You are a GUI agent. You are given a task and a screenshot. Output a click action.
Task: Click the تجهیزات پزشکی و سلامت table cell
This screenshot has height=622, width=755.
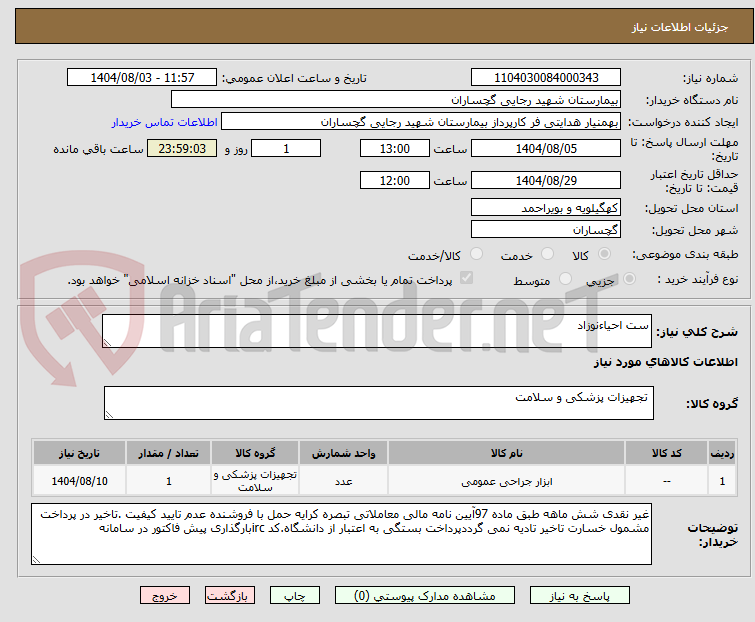tap(255, 481)
